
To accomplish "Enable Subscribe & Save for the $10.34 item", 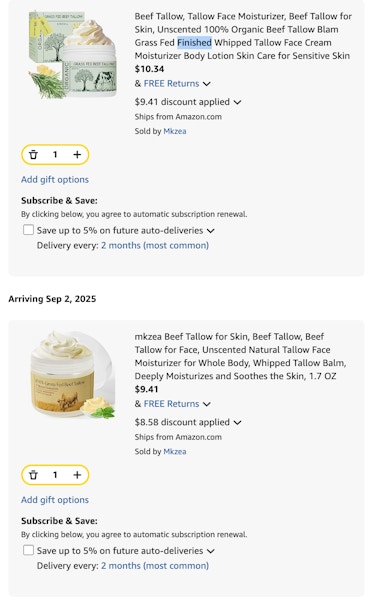I will point(28,230).
